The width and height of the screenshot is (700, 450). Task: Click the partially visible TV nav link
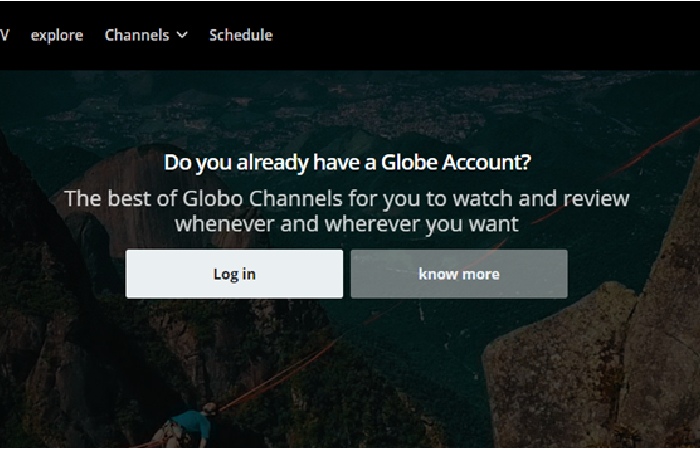[x=4, y=35]
